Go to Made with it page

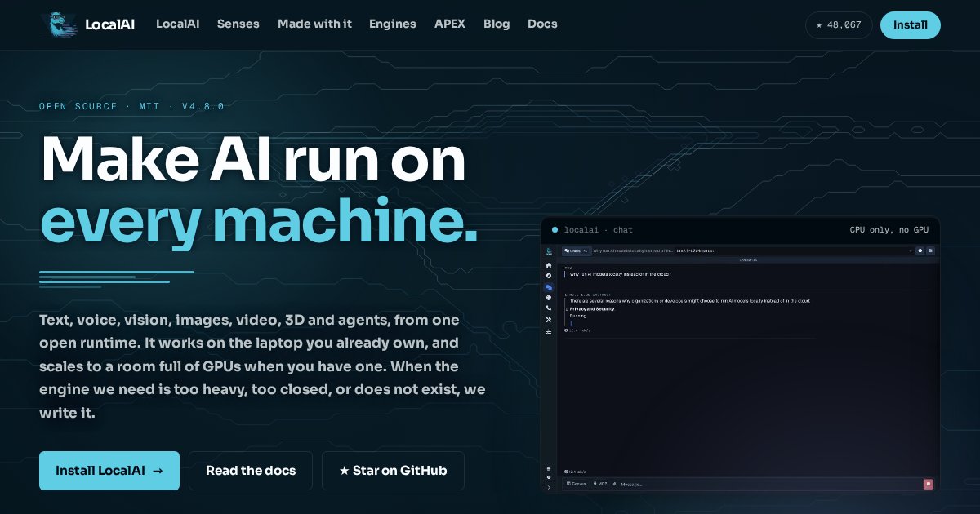[314, 24]
